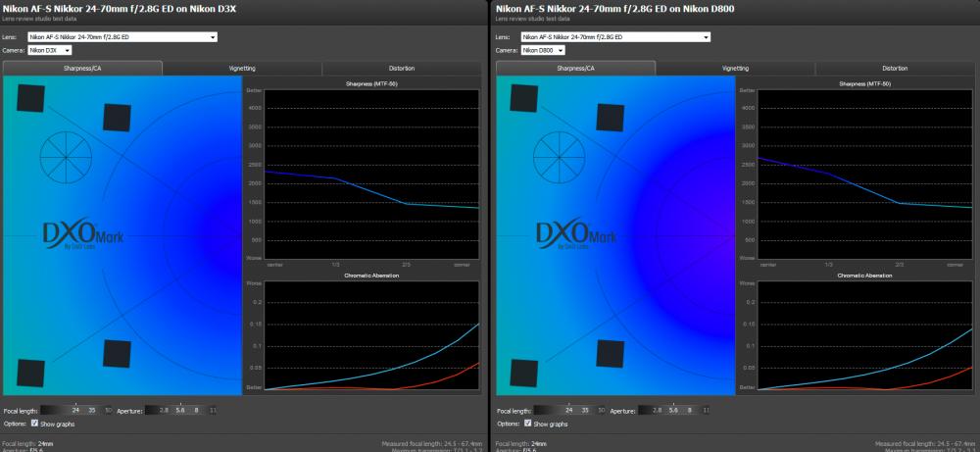Set aperture to 2.8 in the D800 panel
The width and height of the screenshot is (980, 452).
pos(658,411)
